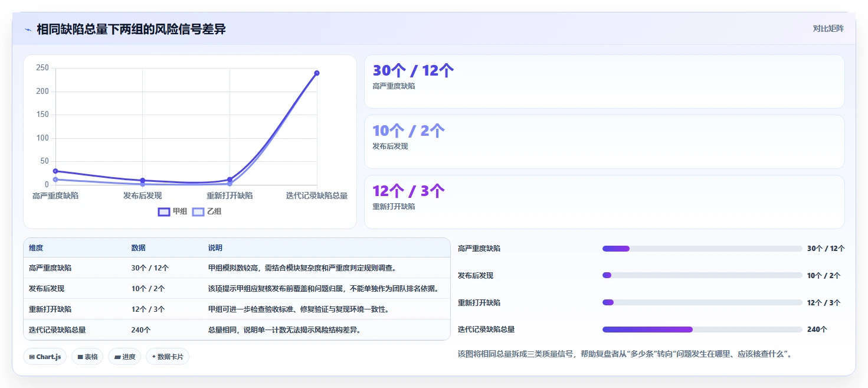The width and height of the screenshot is (868, 388).
Task: Click the footnote starting 该图将相同总量拆成
Action: [624, 354]
